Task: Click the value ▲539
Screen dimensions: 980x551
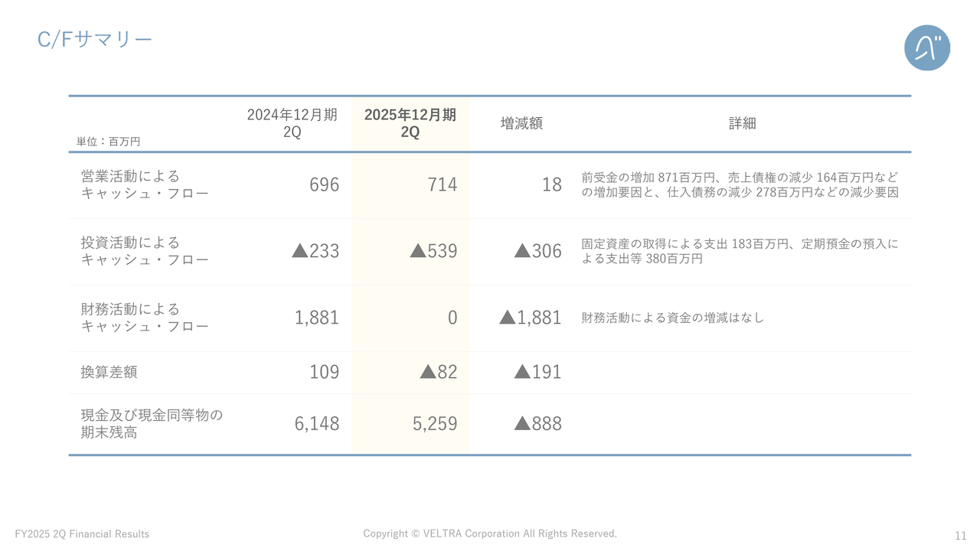Action: (x=433, y=251)
